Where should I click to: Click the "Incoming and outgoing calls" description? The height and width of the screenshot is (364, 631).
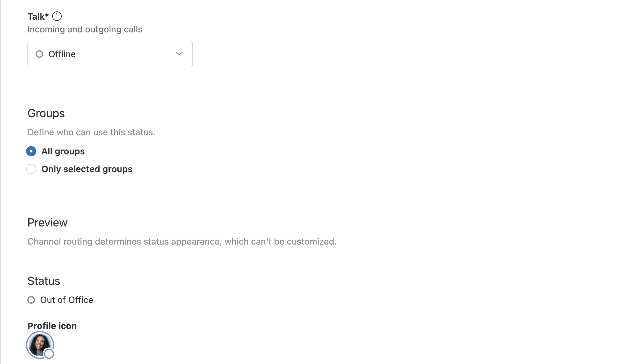coord(85,29)
